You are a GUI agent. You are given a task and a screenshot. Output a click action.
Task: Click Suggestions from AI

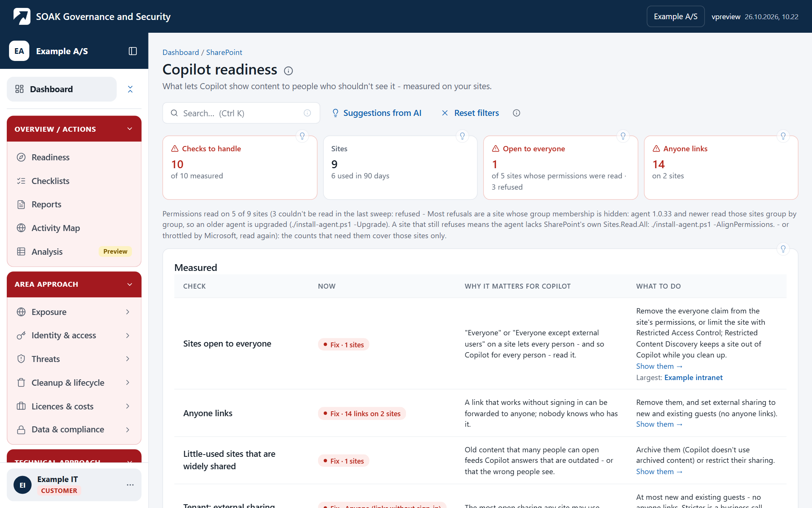coord(377,113)
